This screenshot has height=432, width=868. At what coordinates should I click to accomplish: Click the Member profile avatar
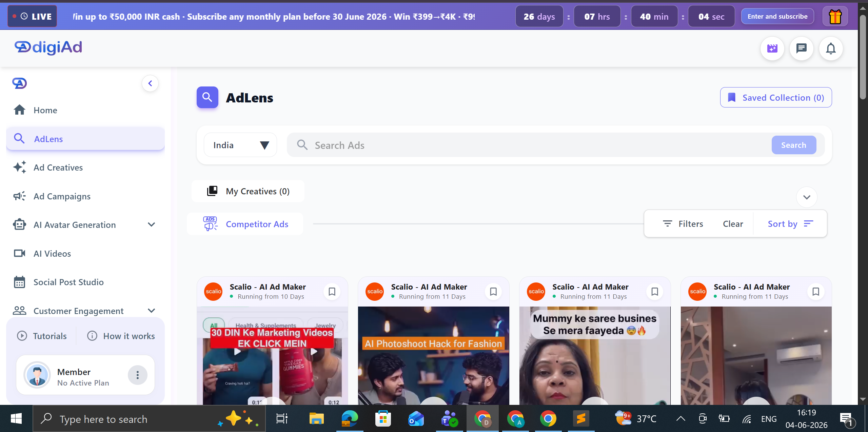click(x=37, y=375)
